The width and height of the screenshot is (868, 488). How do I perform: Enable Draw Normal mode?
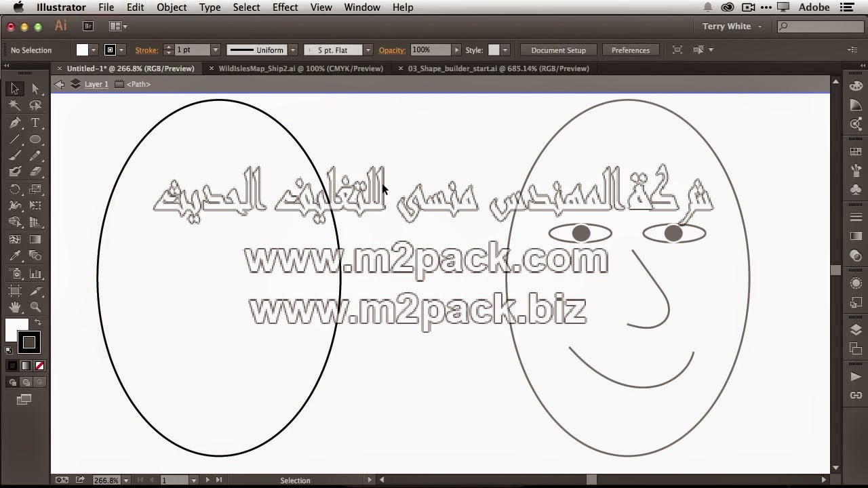pyautogui.click(x=12, y=382)
